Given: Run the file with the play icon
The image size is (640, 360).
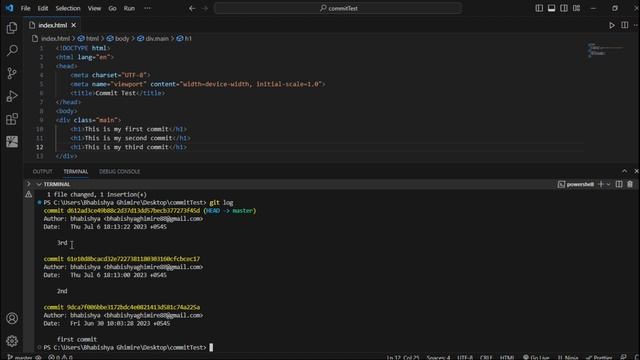Looking at the screenshot, I should click(x=611, y=25).
